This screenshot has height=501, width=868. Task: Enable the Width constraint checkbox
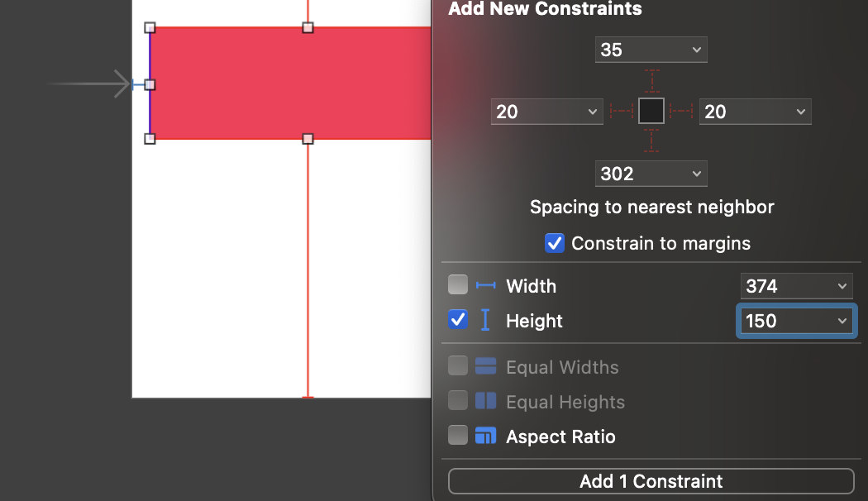(458, 285)
